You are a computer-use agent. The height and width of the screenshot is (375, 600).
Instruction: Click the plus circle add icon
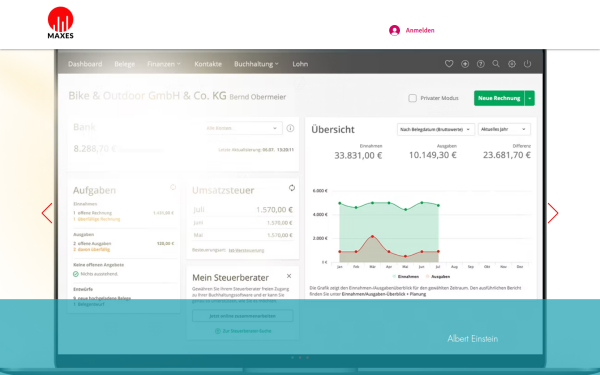(x=465, y=64)
